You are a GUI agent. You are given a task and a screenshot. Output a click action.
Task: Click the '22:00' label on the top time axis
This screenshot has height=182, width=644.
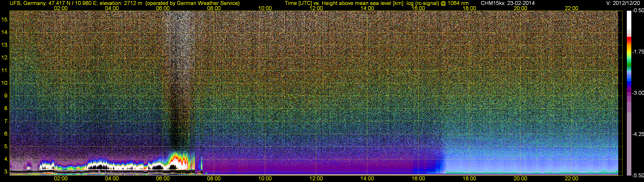(571, 8)
